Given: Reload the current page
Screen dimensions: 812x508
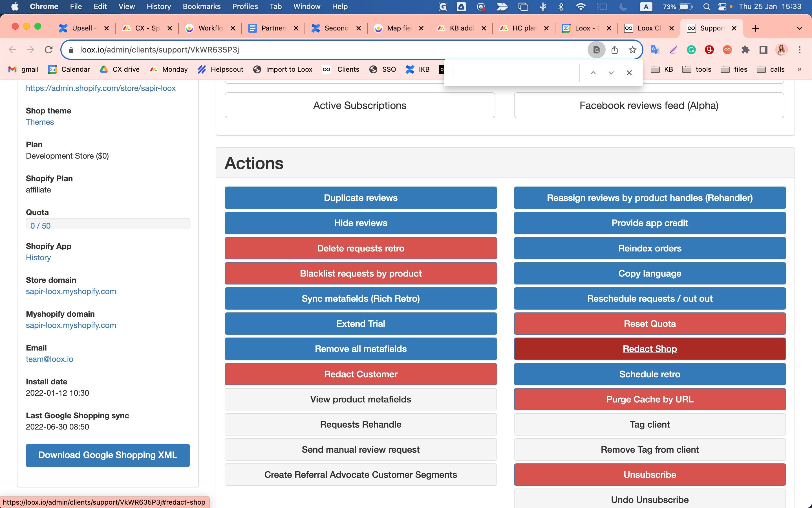Looking at the screenshot, I should (49, 50).
